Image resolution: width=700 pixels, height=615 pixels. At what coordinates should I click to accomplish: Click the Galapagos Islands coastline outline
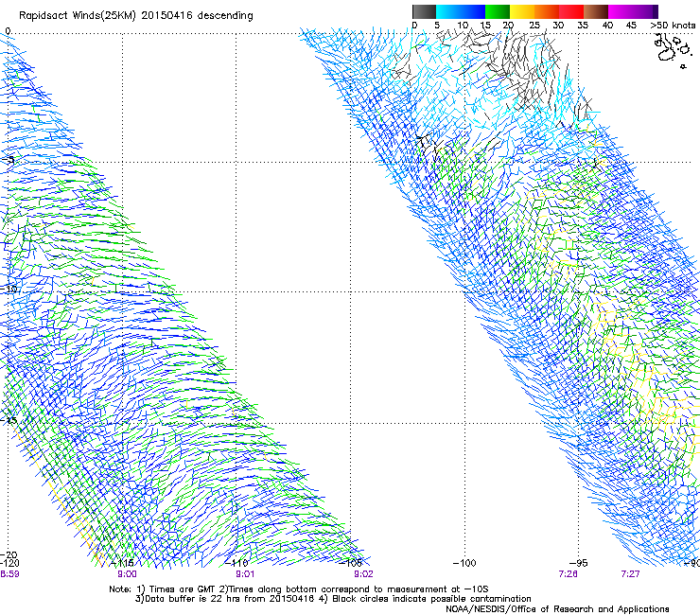(673, 50)
